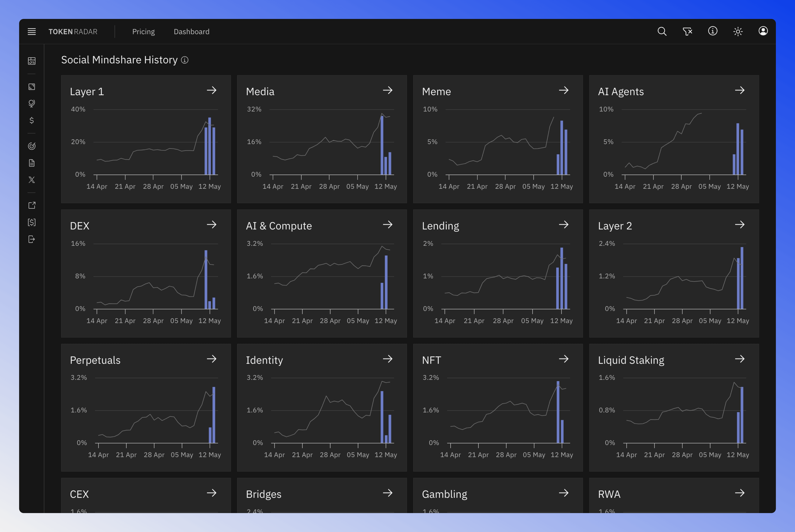Open DEX card arrow

212,225
